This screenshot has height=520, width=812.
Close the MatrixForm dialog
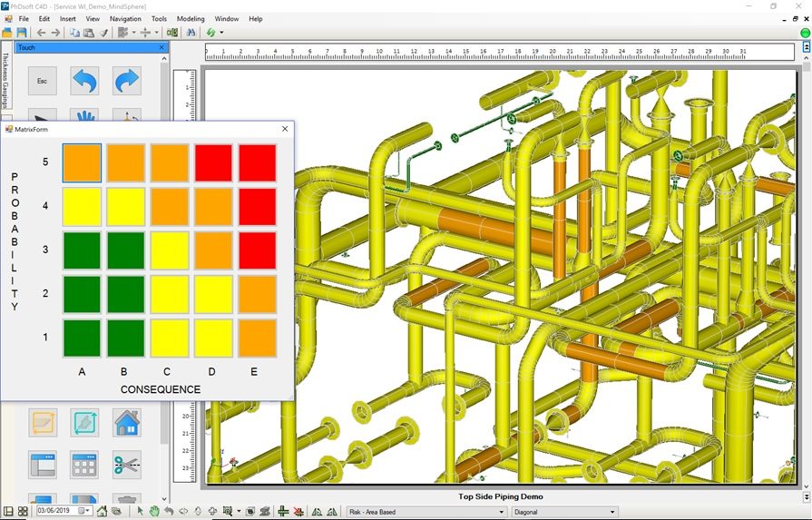pos(285,129)
